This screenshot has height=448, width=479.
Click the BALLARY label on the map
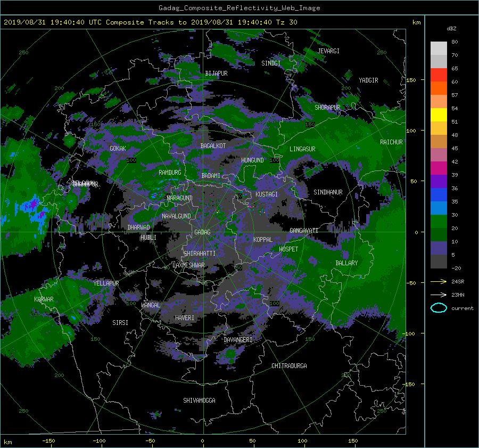click(346, 263)
